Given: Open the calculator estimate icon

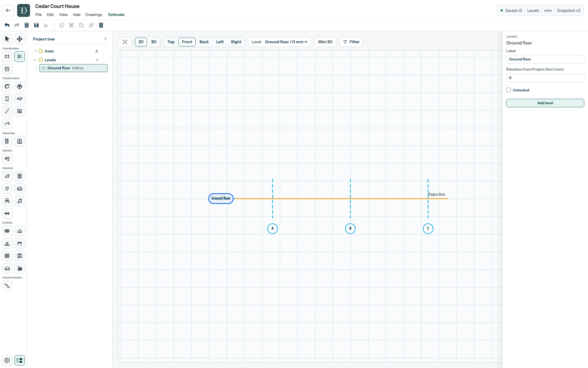Looking at the screenshot, I should [27, 25].
